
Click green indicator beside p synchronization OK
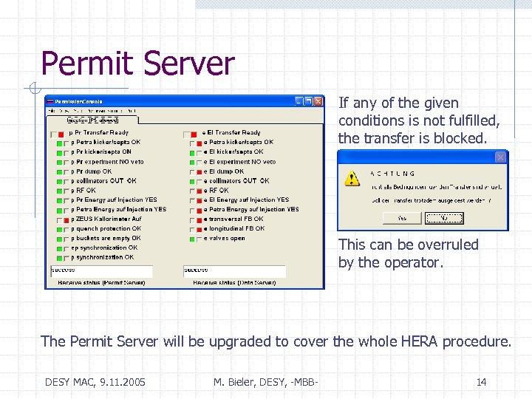coord(59,259)
